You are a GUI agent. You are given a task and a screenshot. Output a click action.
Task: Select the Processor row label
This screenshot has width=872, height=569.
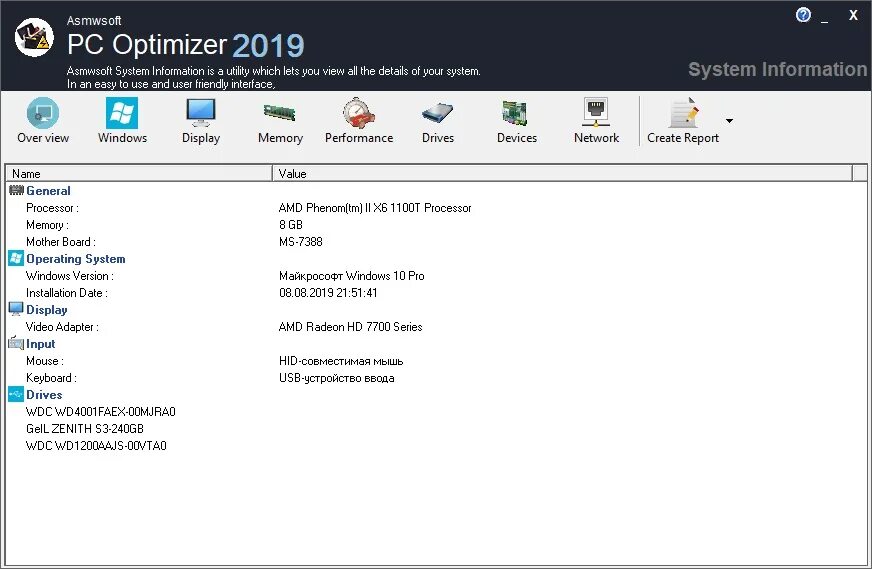pyautogui.click(x=52, y=208)
